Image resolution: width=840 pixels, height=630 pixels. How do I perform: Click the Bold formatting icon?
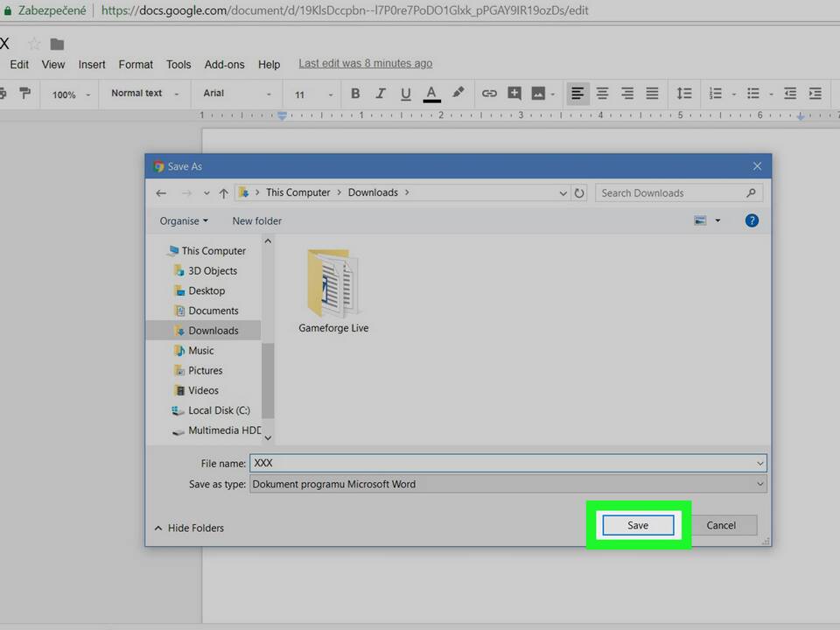(355, 94)
